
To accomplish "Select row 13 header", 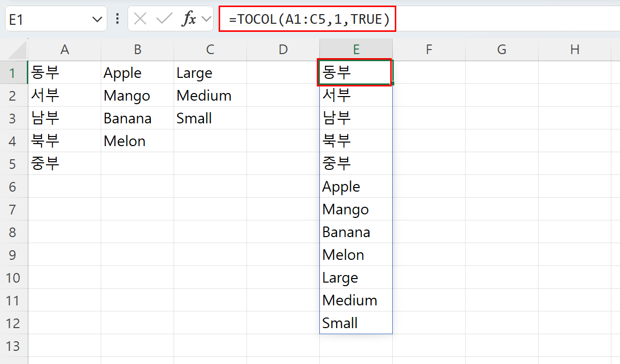I will click(x=14, y=346).
